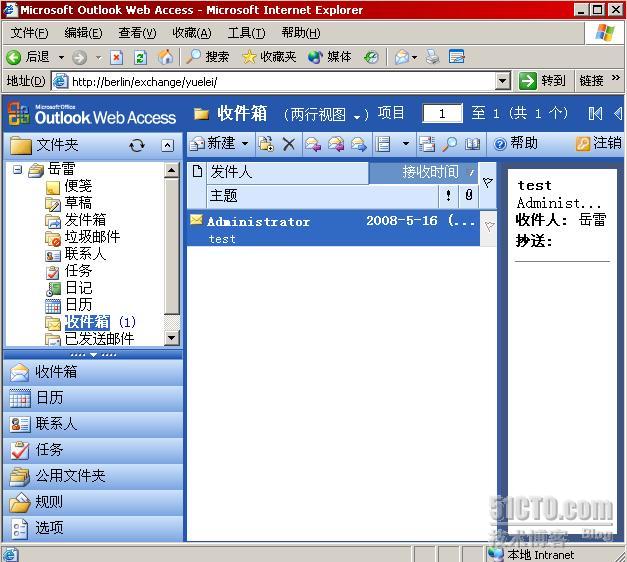Select the 草稿 drafts folder
627x562 pixels.
(78, 203)
